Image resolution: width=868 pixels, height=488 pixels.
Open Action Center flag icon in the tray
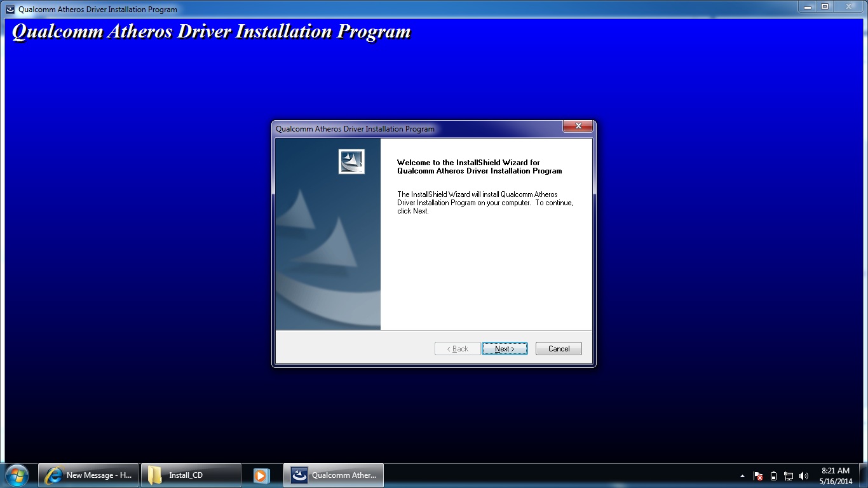[758, 476]
